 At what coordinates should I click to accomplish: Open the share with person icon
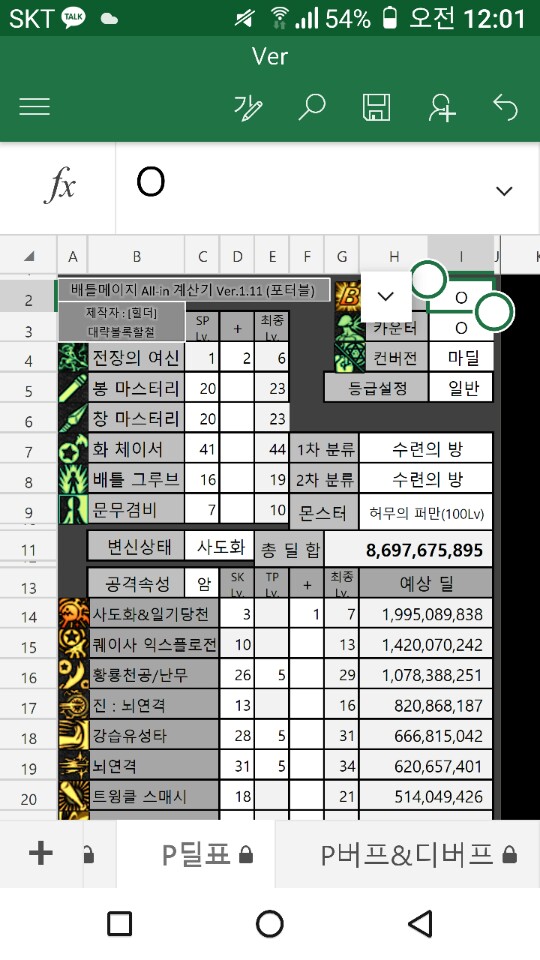[441, 108]
